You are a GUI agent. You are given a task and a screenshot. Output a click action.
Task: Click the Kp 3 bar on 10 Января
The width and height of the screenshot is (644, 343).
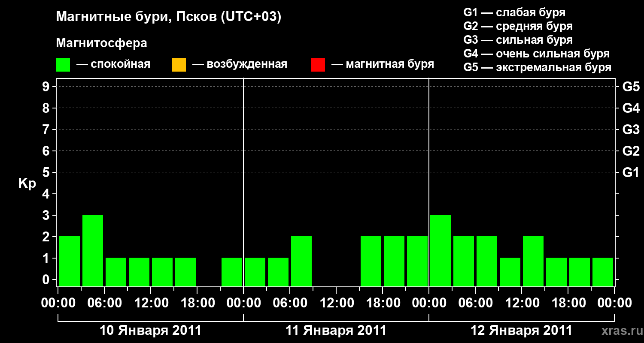[93, 250]
